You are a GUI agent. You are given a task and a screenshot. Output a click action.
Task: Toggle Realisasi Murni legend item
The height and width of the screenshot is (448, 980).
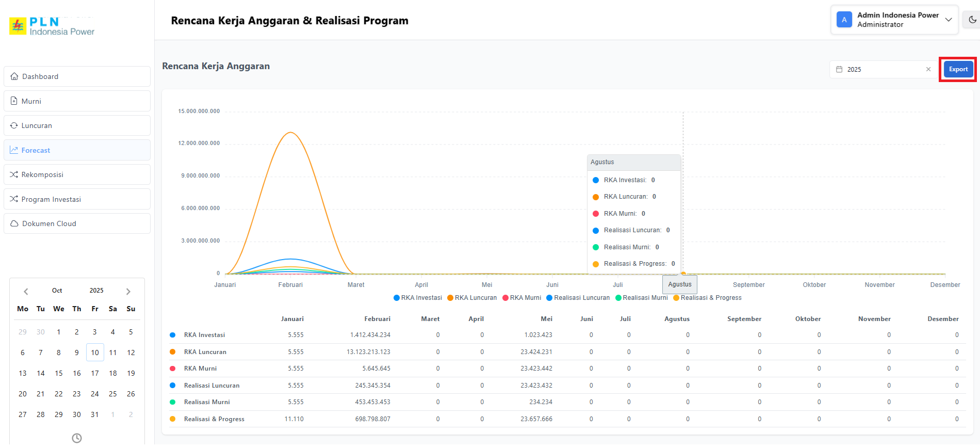(642, 298)
